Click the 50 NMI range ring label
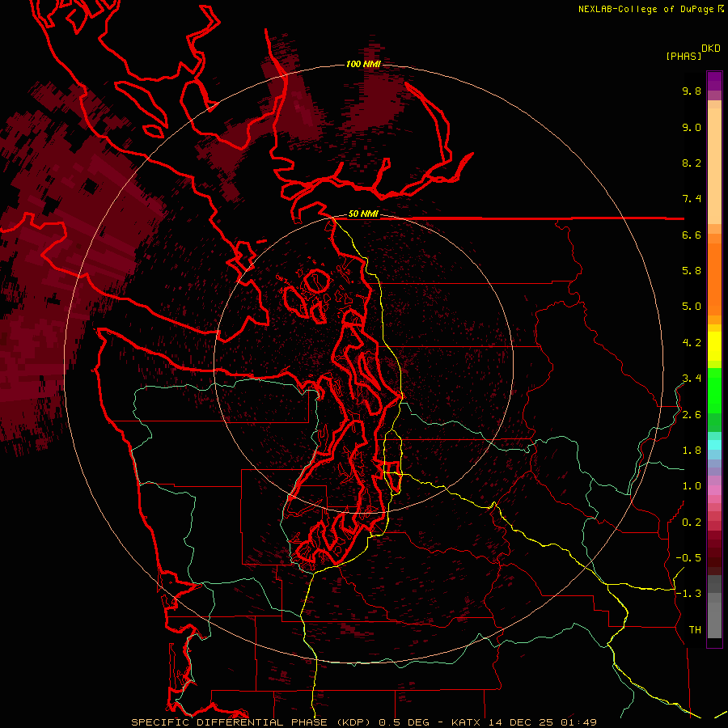This screenshot has width=728, height=728. coord(363,214)
